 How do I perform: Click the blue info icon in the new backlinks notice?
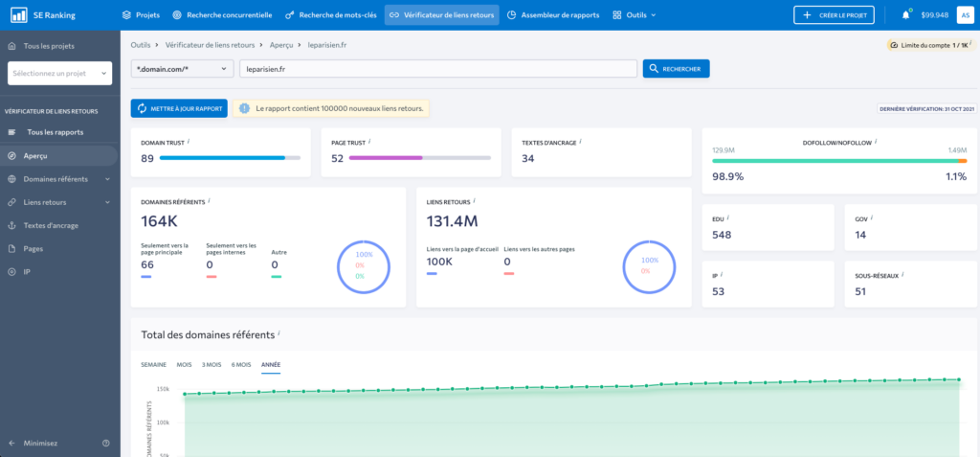coord(244,108)
